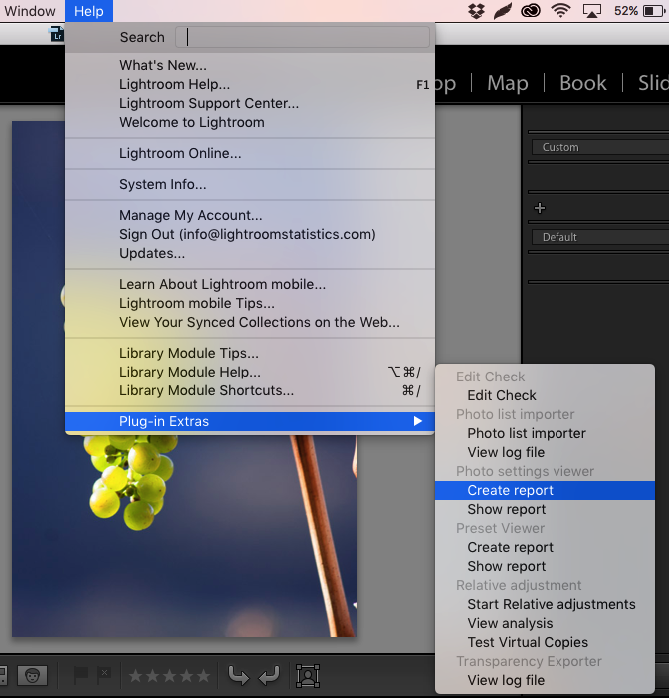Select Show report under Photo settings viewer
Image resolution: width=669 pixels, height=698 pixels.
click(x=545, y=509)
